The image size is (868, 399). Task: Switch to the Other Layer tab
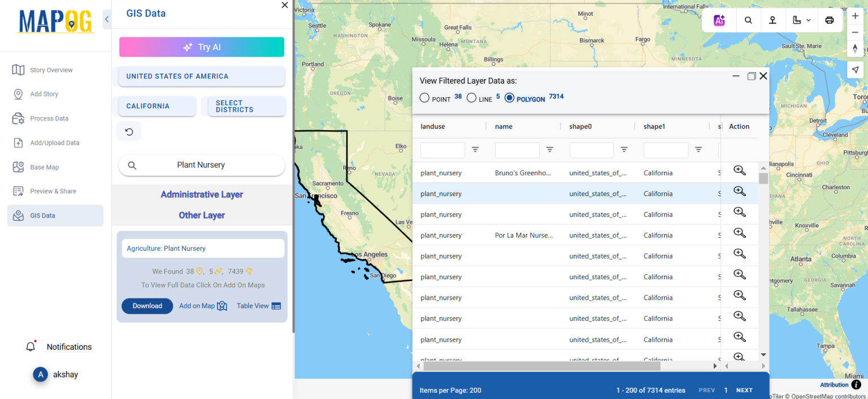(202, 215)
